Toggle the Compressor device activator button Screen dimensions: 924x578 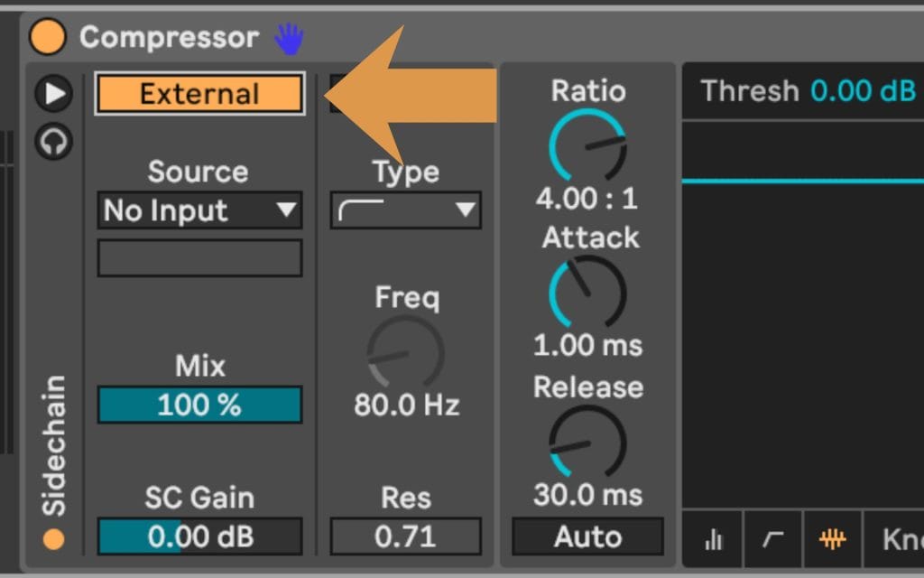[48, 37]
